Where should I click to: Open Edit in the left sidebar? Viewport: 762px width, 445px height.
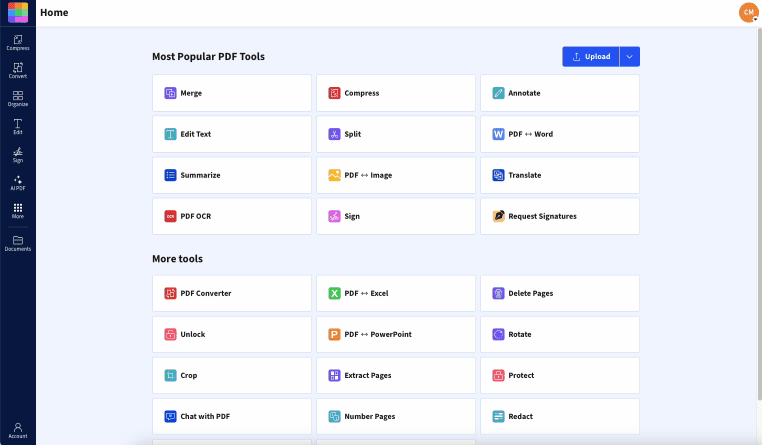click(18, 127)
